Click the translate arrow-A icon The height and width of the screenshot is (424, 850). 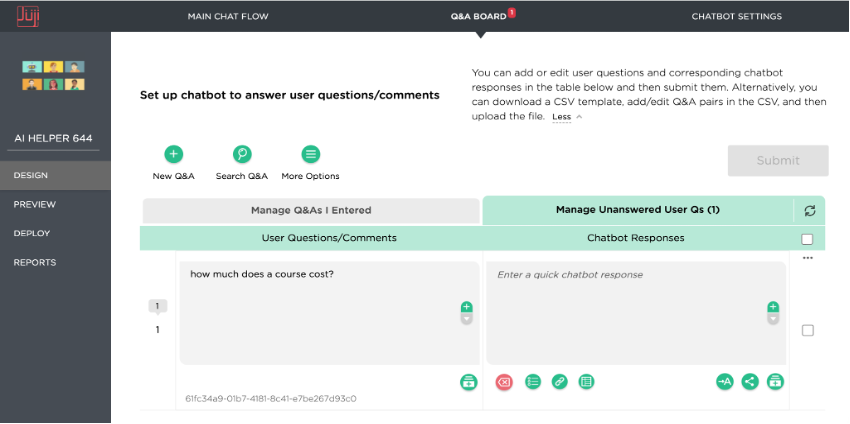724,382
